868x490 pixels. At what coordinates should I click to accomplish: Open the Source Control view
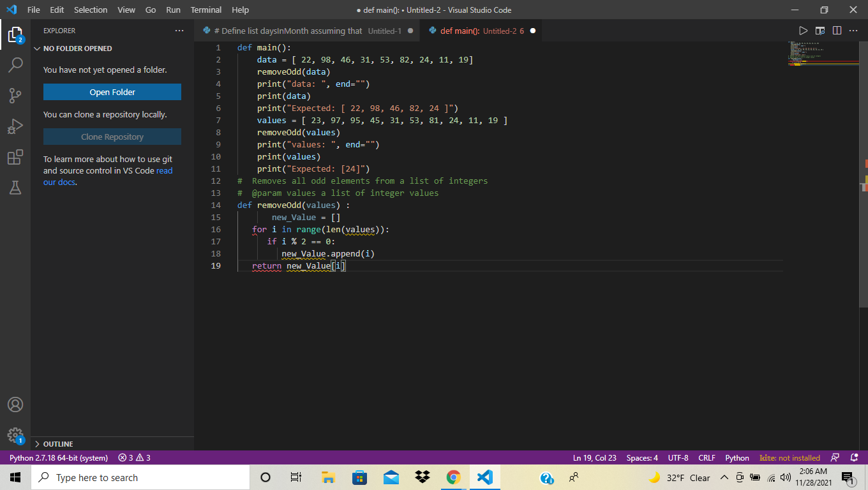[15, 95]
